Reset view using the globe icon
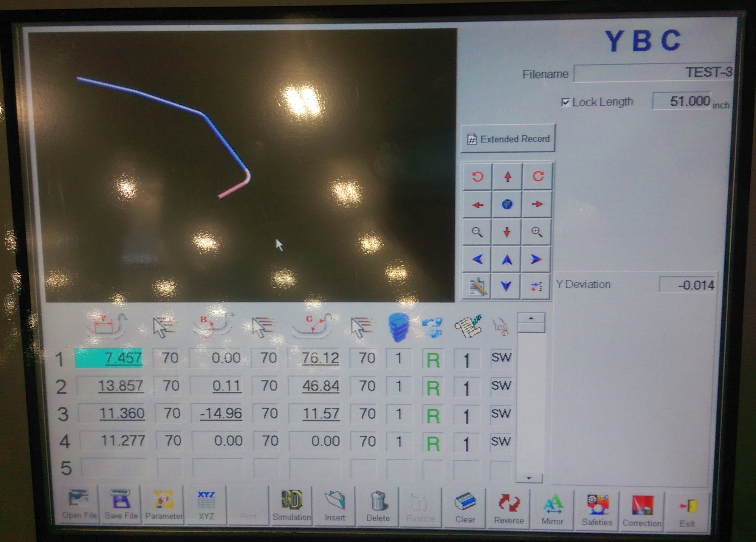This screenshot has width=756, height=542. point(507,204)
